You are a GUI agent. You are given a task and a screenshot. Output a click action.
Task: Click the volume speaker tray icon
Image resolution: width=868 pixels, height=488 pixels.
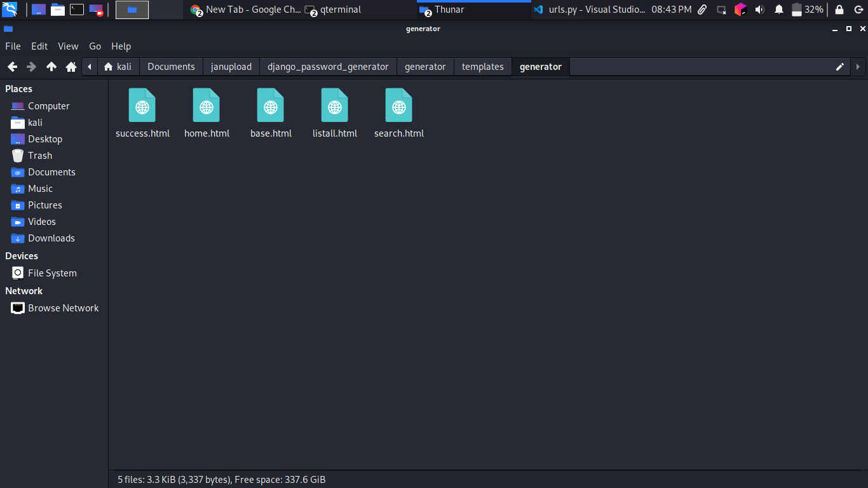(759, 10)
